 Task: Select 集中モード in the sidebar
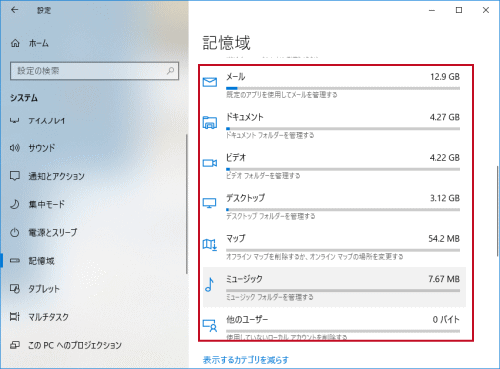coord(47,204)
